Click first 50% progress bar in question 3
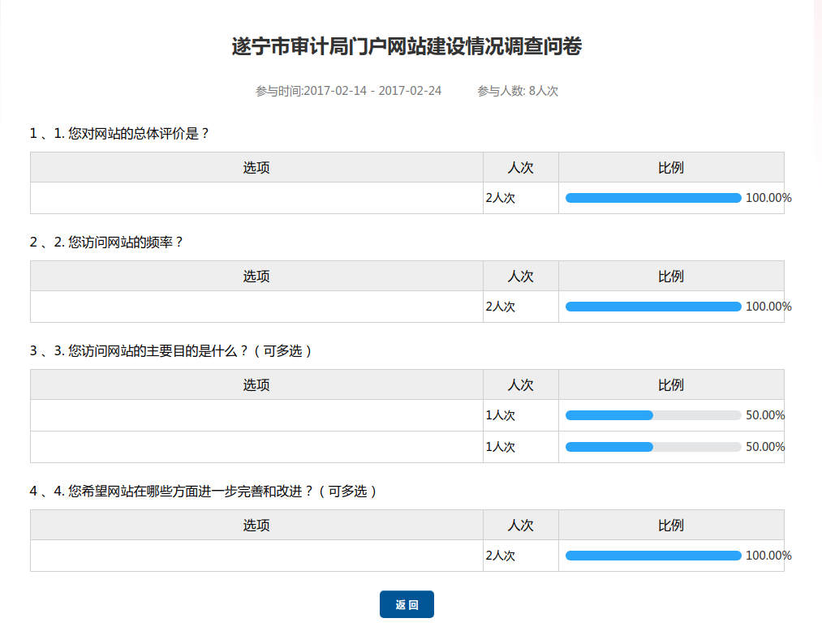This screenshot has width=822, height=644. 653,415
